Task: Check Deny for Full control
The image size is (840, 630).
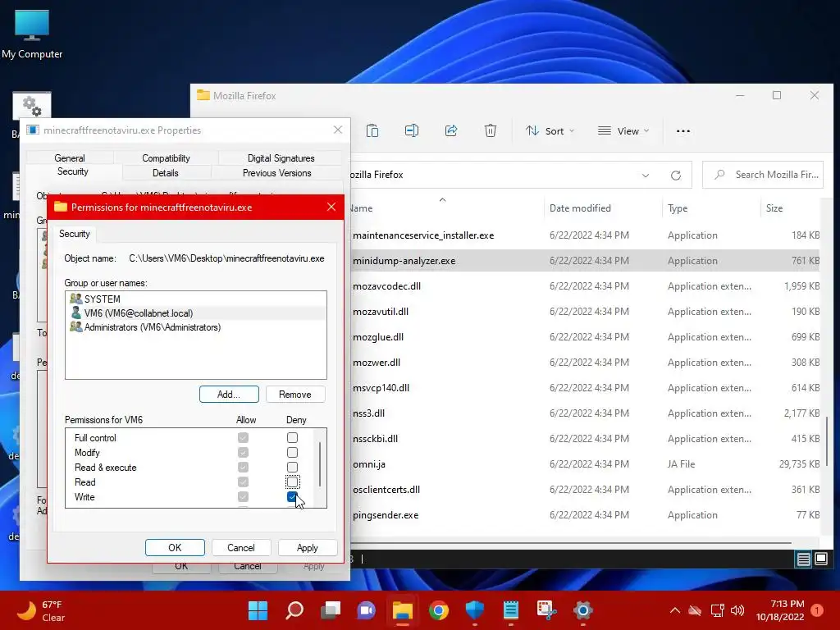Action: [292, 438]
